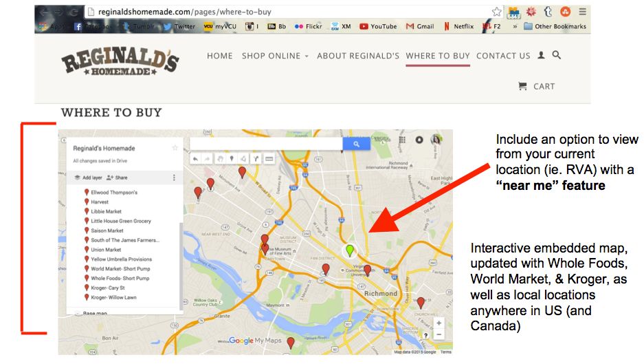Click the blue map search button
This screenshot has height=364, width=644.
pos(356,144)
